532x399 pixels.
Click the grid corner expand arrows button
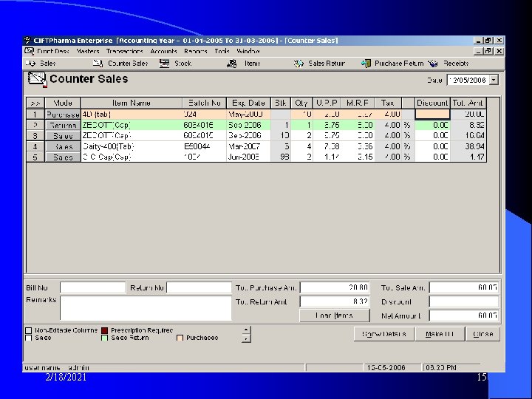coord(35,103)
